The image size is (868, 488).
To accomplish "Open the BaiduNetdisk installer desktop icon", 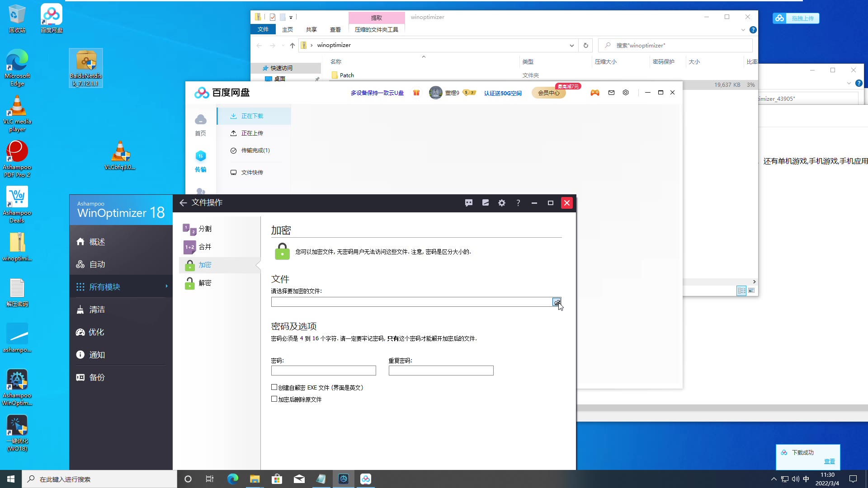I will tap(86, 68).
